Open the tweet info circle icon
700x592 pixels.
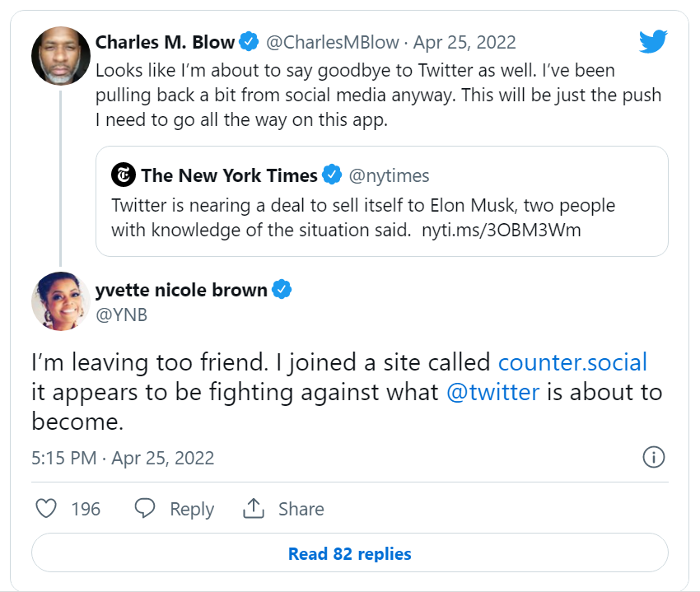(653, 458)
